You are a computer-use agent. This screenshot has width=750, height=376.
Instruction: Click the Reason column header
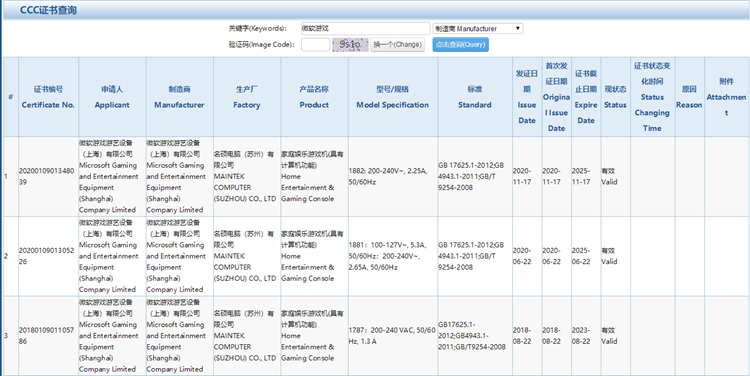coord(689,97)
